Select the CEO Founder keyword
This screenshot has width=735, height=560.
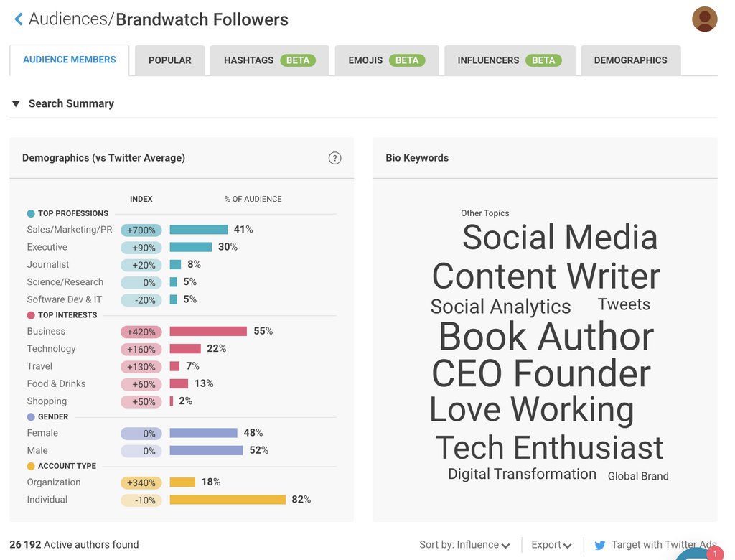[541, 373]
